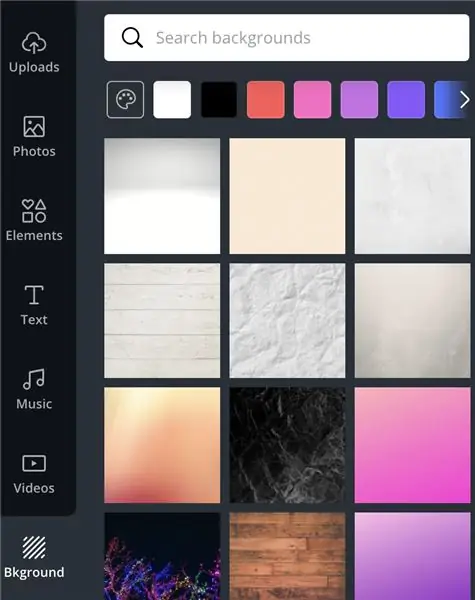Click the magnifying glass search icon
The image size is (475, 600).
pos(132,38)
